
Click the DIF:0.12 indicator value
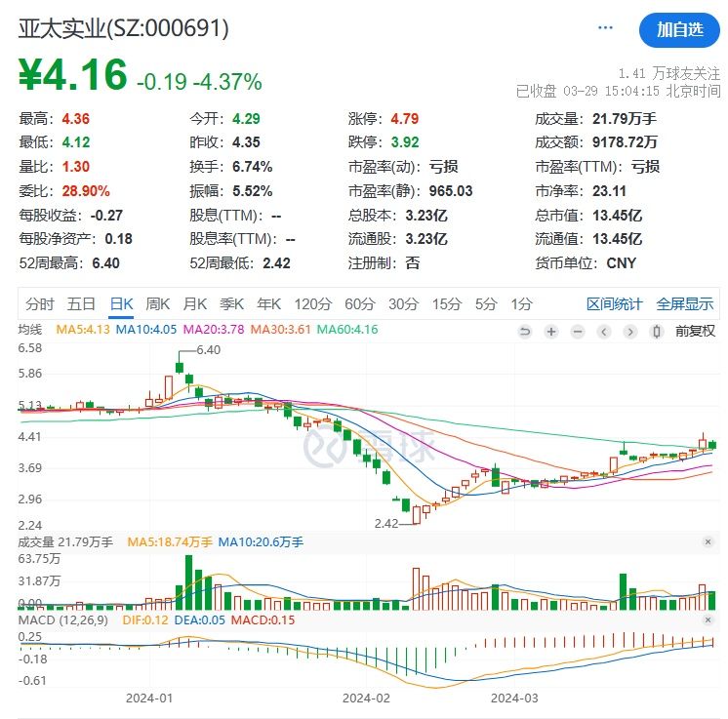coord(145,620)
